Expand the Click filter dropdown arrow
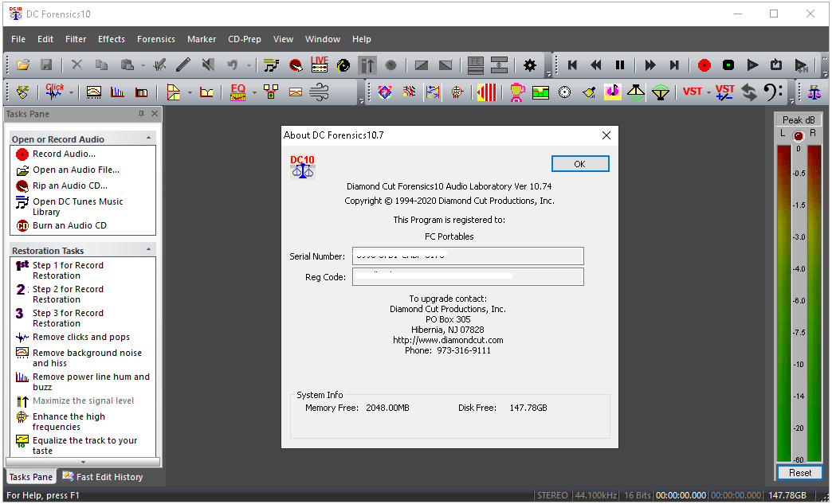 [x=71, y=92]
